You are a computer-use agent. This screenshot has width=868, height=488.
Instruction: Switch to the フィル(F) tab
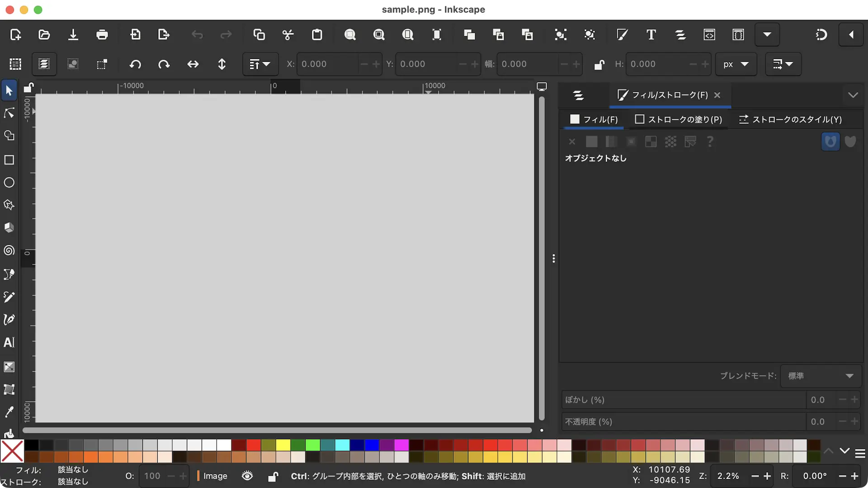point(594,119)
